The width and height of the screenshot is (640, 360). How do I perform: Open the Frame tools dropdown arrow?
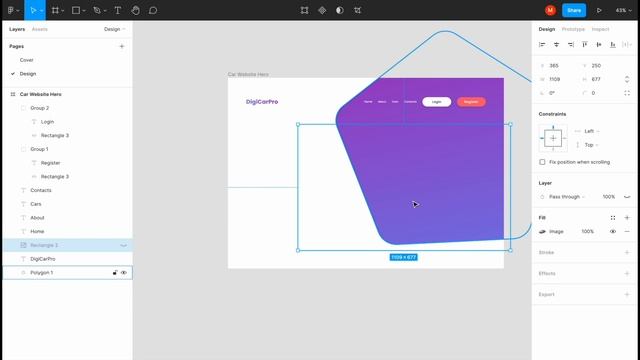point(62,11)
